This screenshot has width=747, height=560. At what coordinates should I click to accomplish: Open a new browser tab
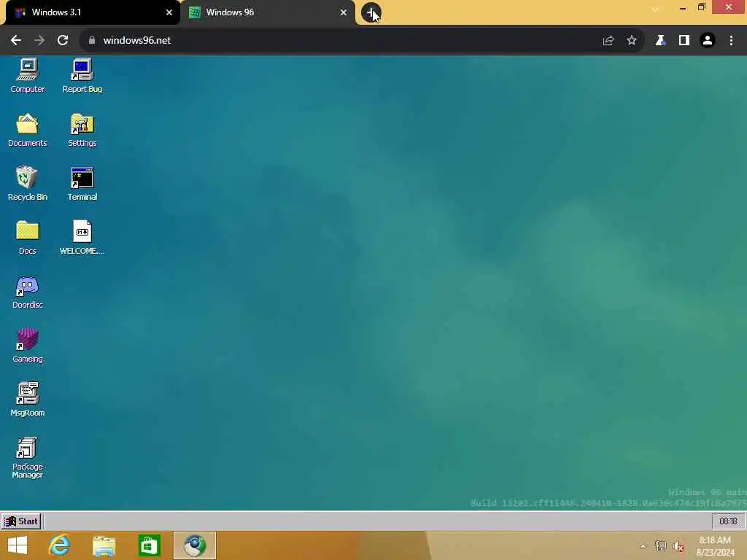(x=371, y=12)
